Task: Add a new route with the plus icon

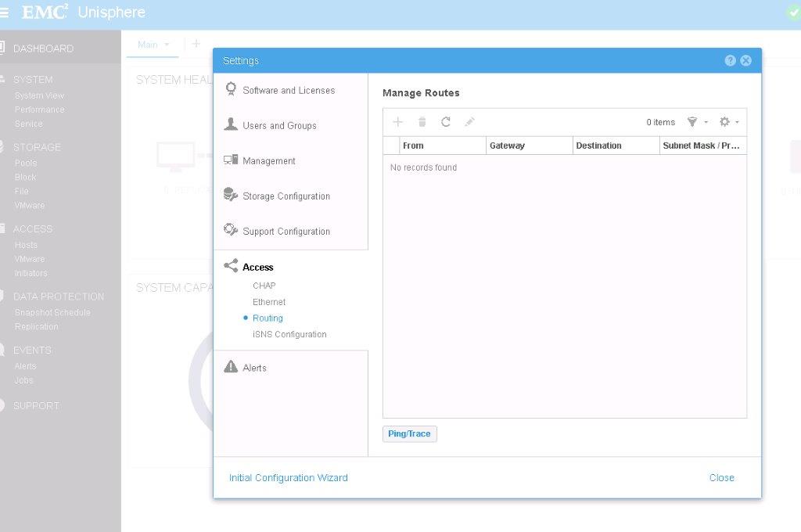Action: (398, 122)
